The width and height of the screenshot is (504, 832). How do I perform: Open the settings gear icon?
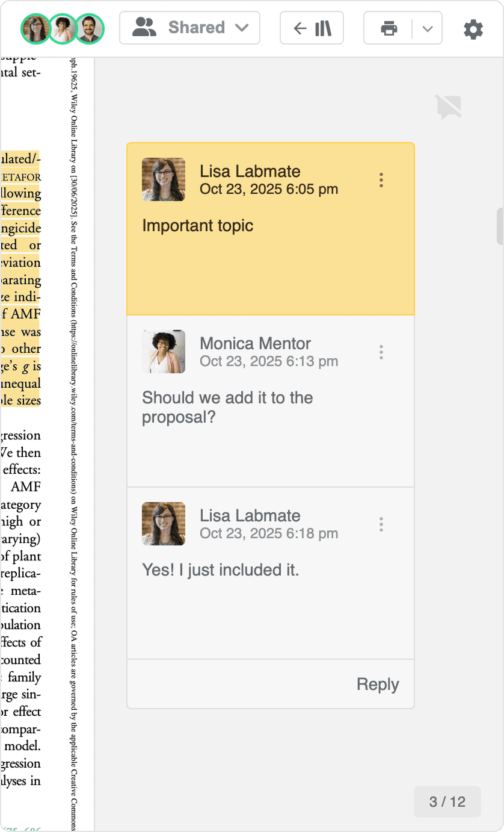click(473, 29)
